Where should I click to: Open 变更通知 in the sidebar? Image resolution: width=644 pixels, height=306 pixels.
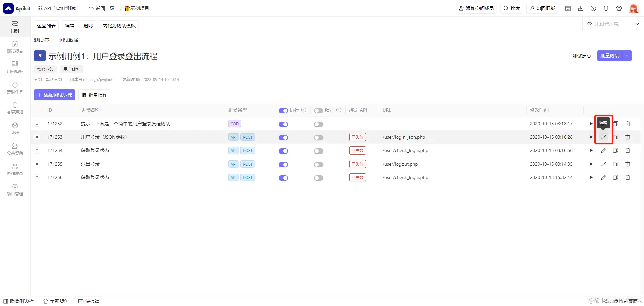[15, 108]
